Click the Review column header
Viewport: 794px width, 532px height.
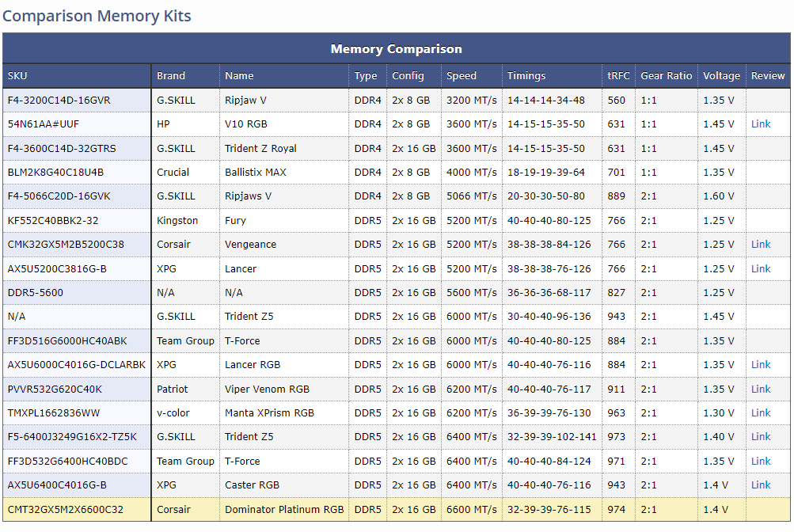tap(768, 76)
